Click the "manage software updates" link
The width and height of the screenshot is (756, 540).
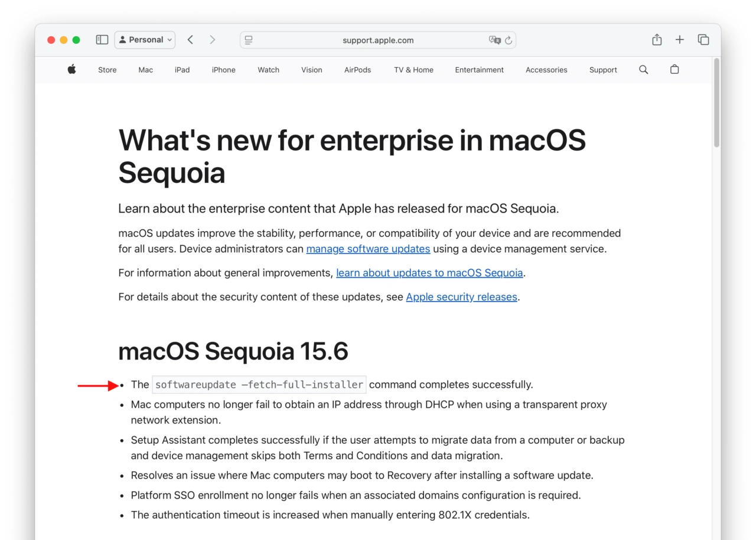[x=367, y=248]
